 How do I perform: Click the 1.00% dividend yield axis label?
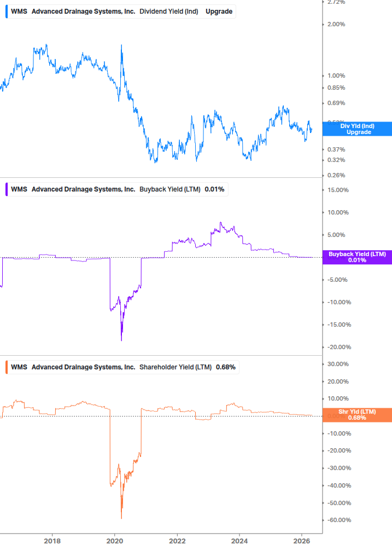pos(336,76)
